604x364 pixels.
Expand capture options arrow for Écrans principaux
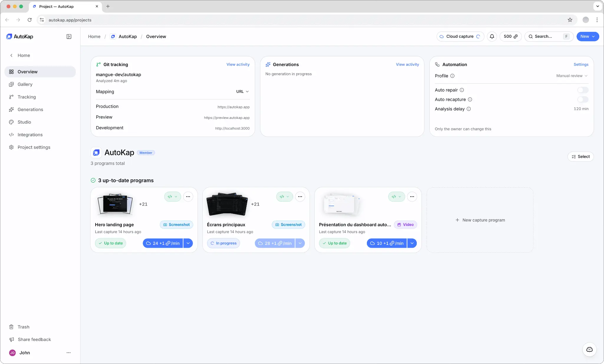[x=300, y=243]
